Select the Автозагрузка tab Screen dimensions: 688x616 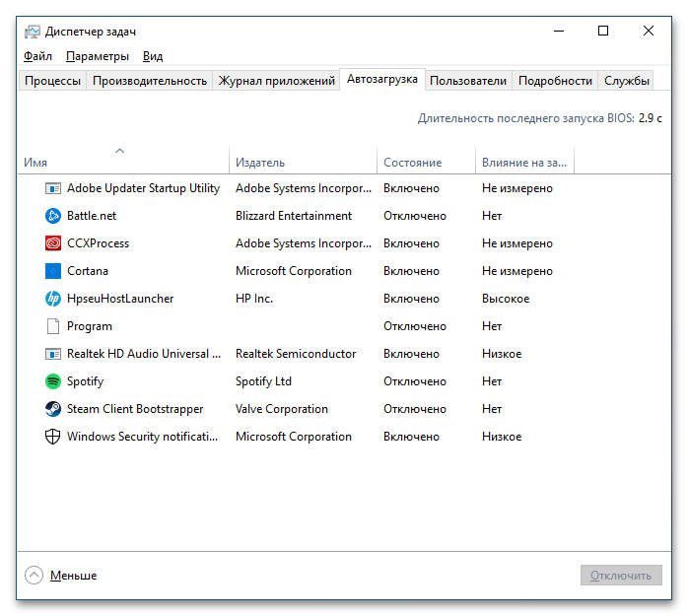382,80
